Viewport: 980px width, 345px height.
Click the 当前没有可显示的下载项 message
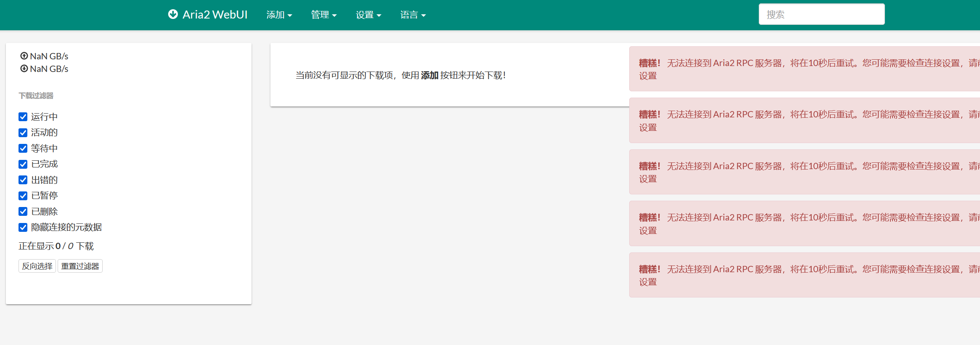[400, 75]
